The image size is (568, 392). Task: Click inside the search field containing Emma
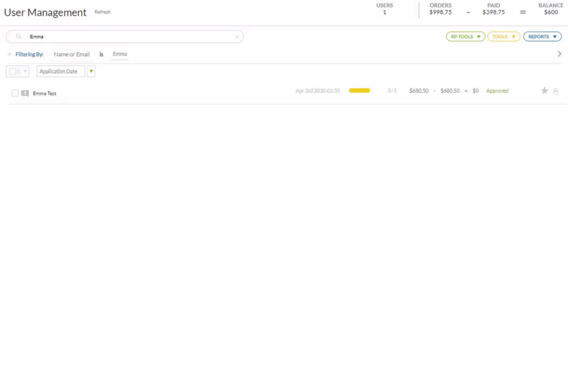(x=125, y=37)
